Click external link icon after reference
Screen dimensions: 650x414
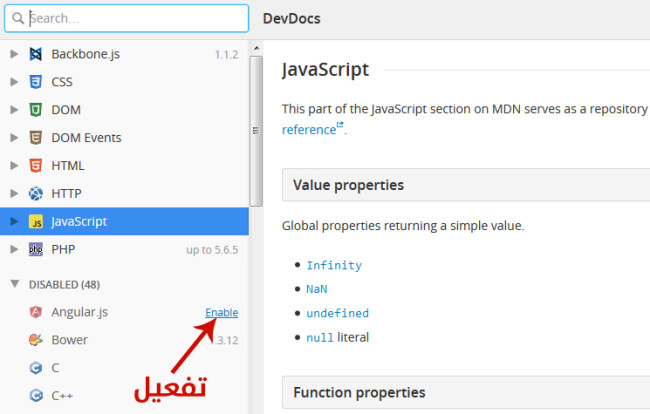click(x=340, y=125)
